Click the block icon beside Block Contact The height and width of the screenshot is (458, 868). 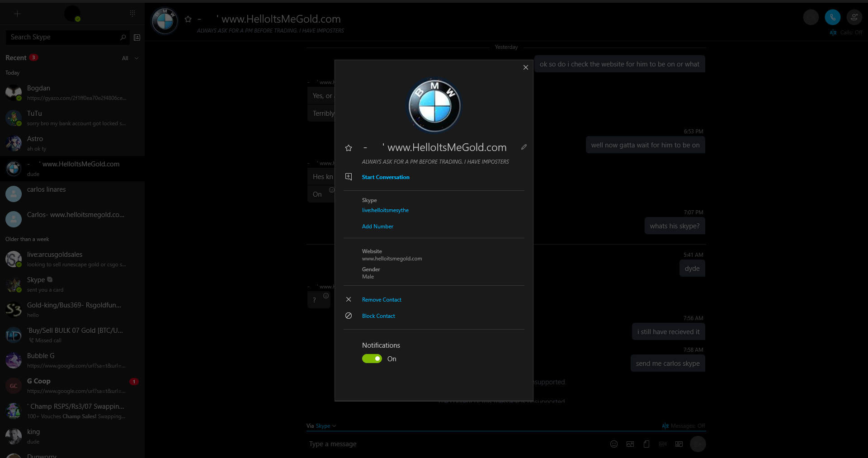point(349,316)
